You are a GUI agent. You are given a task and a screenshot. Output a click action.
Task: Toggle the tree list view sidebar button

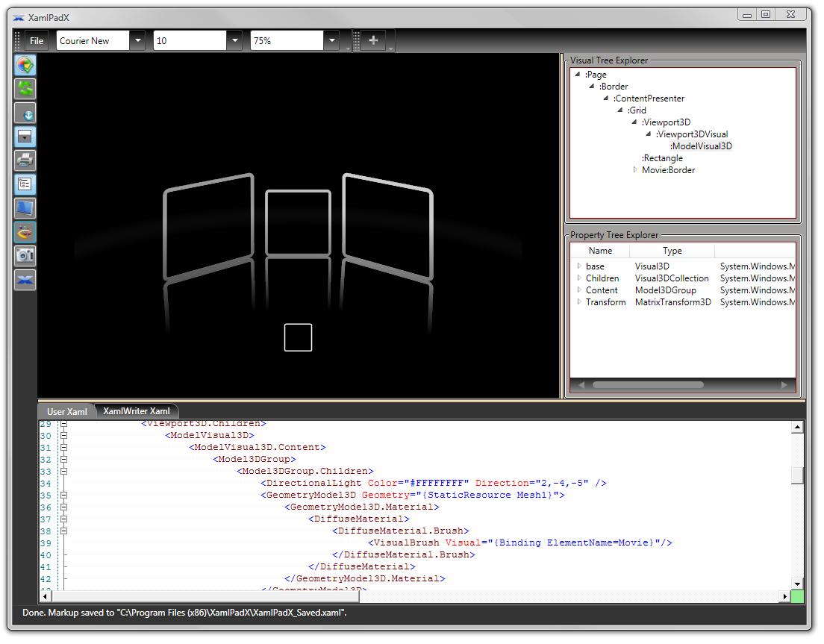point(25,184)
